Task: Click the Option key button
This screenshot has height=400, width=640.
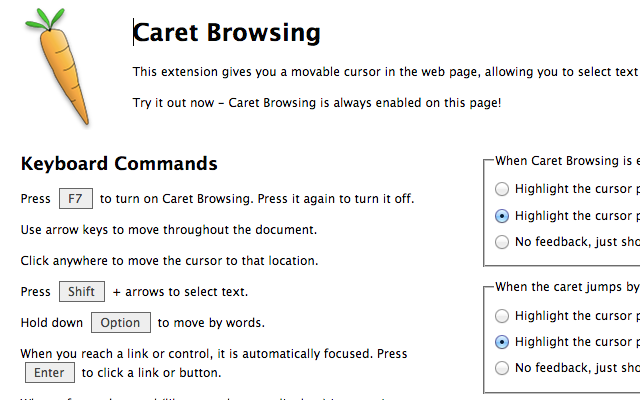Action: (121, 323)
